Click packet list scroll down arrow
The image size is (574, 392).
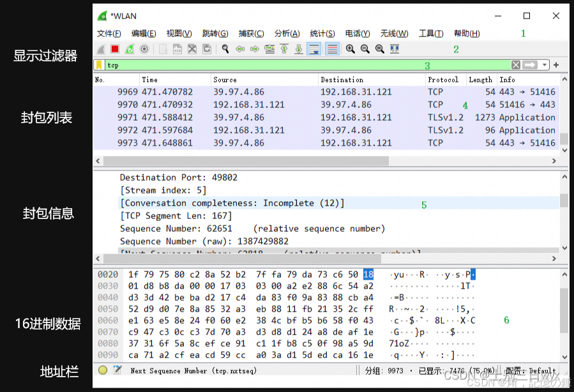tap(564, 151)
